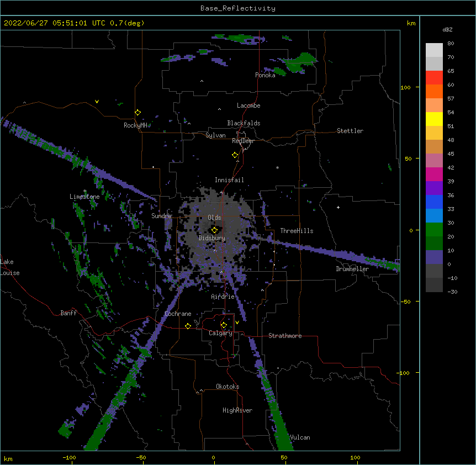Select the royal blue swatch below 36
Image resolution: width=476 pixels, height=465 pixels.
434,202
